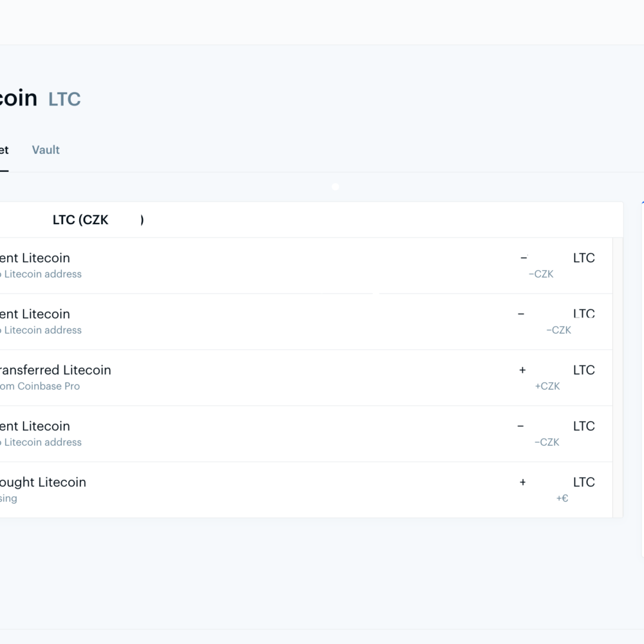Click the +CZK value on the Transferred row
The width and height of the screenshot is (644, 644).
point(547,386)
